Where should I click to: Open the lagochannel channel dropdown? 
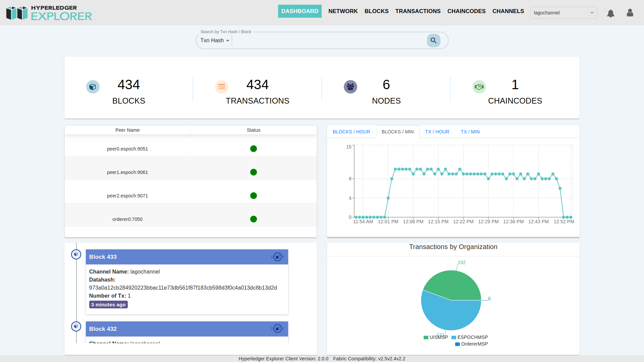[x=563, y=13]
